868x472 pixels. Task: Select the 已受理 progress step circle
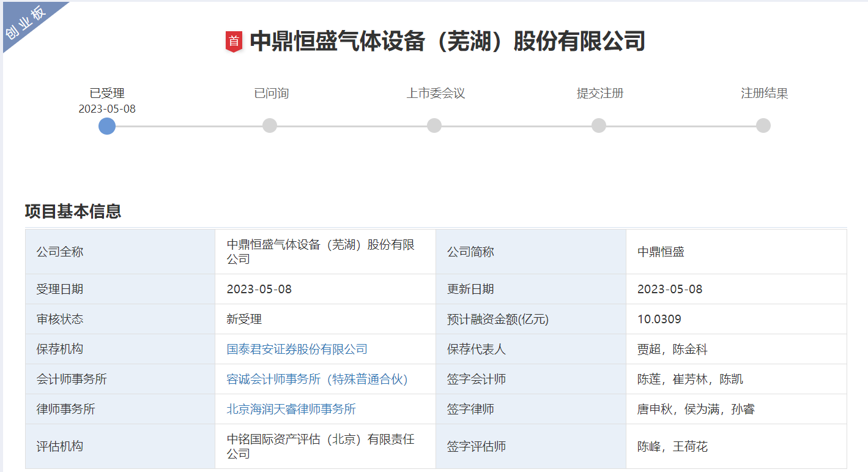point(107,125)
